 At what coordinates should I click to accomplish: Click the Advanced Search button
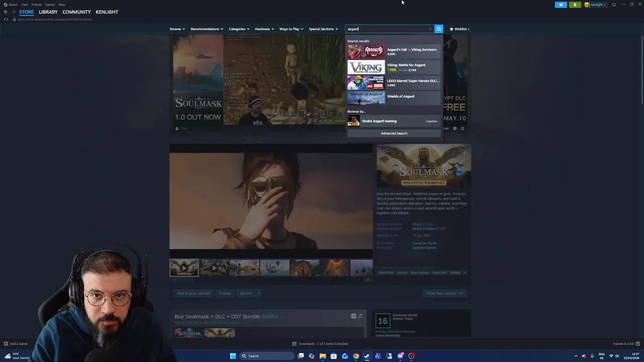[394, 133]
